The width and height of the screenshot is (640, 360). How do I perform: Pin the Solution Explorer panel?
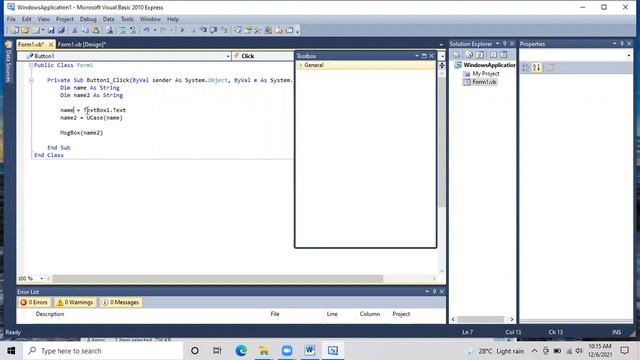[x=504, y=44]
